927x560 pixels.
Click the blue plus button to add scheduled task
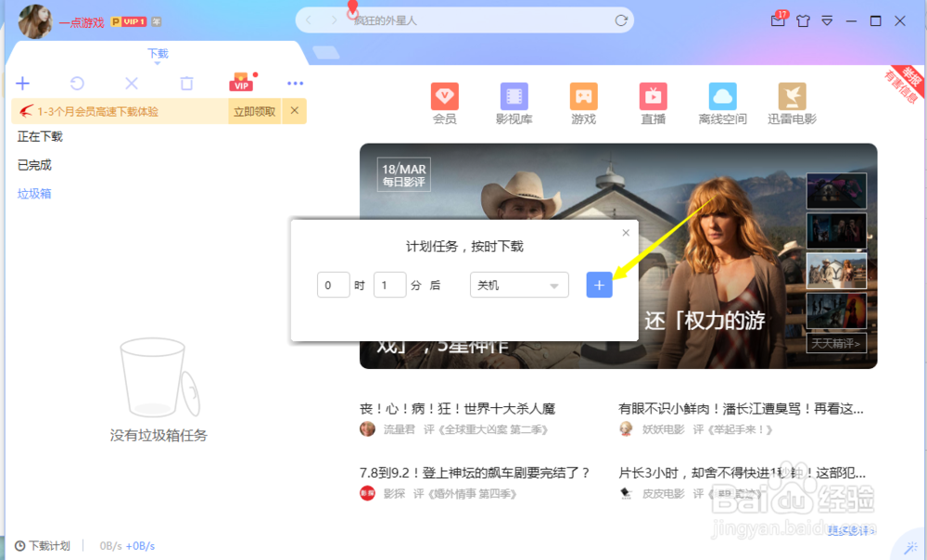(x=599, y=285)
